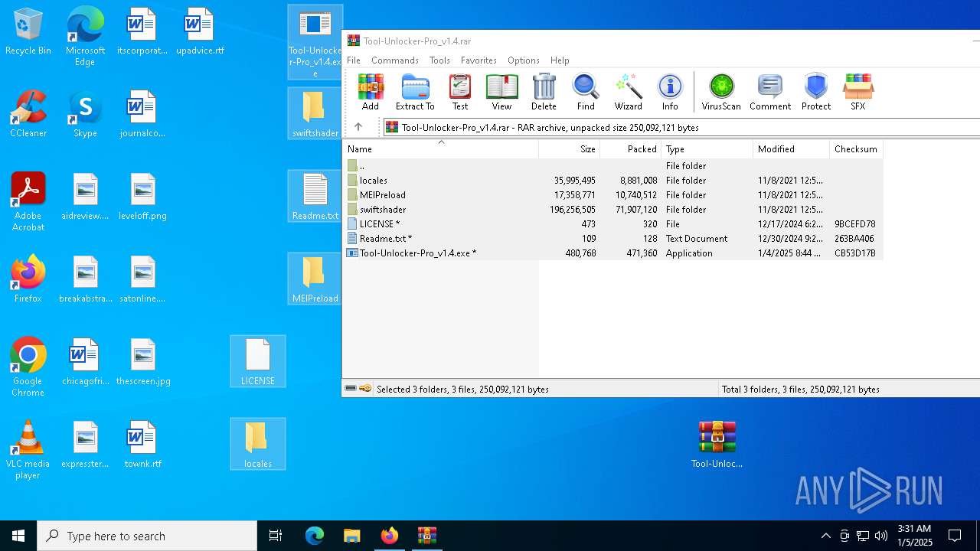Select swiftshader folder on desktop

point(315,113)
